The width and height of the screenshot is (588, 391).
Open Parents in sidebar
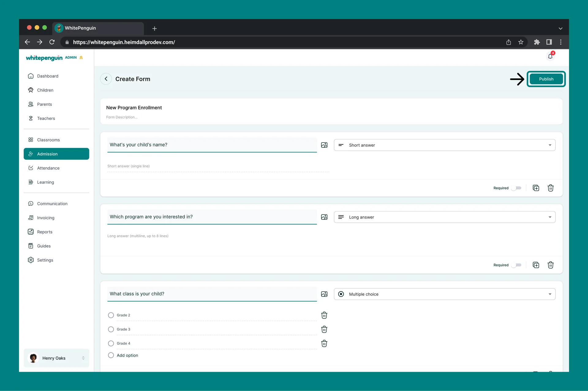(56, 104)
